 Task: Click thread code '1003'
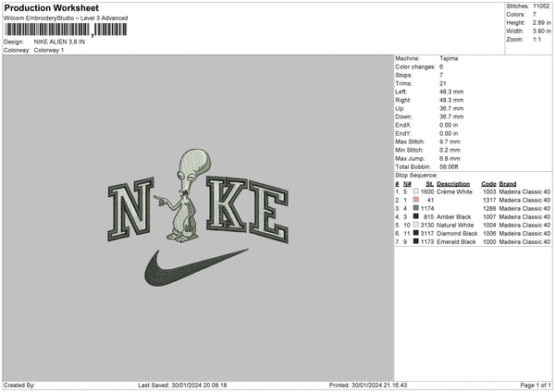[489, 191]
